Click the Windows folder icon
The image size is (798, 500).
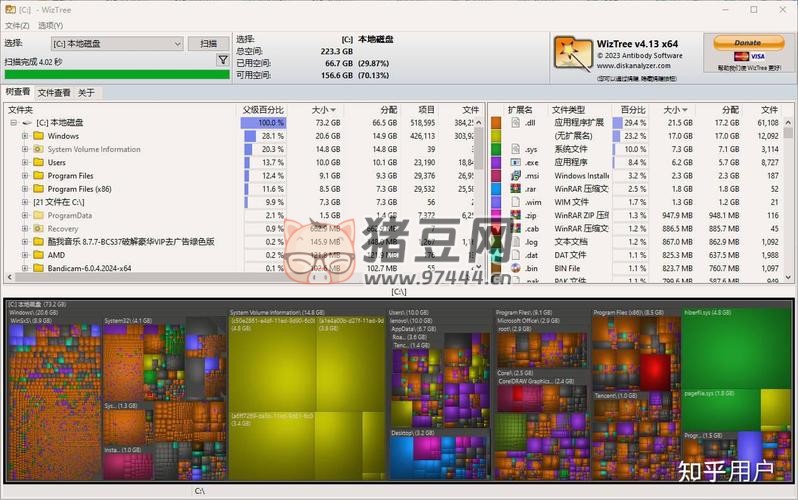tap(38, 136)
